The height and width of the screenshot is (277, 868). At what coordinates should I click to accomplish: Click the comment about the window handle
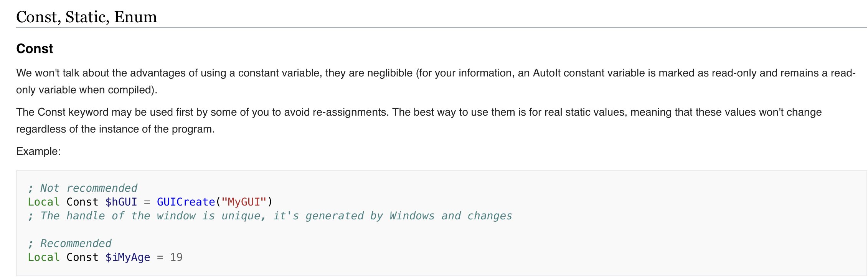click(270, 216)
